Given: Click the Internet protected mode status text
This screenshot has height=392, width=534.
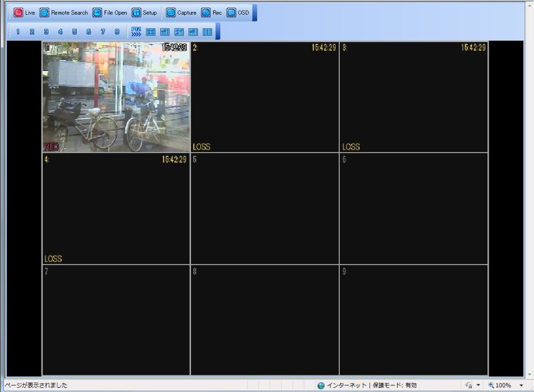Looking at the screenshot, I should tap(372, 385).
